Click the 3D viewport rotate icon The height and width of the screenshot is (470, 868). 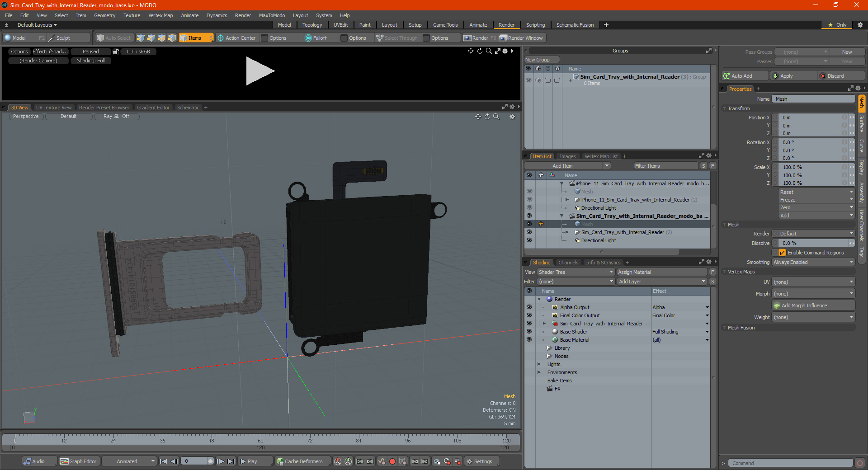pos(487,117)
